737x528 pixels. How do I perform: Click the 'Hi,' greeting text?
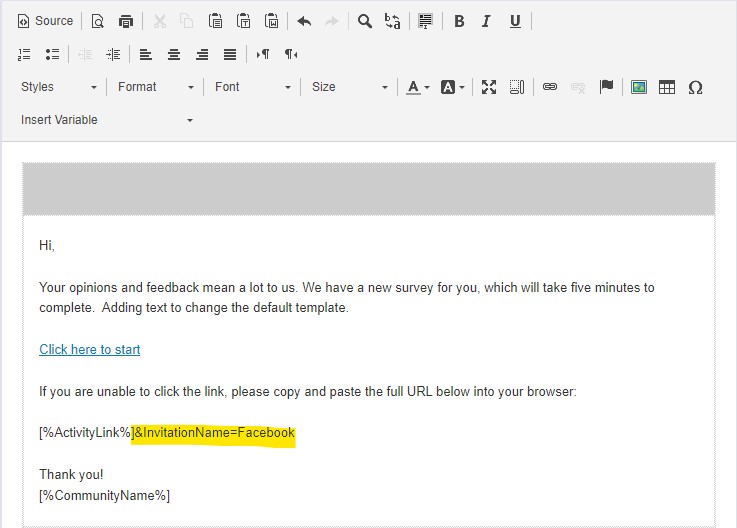tap(47, 245)
